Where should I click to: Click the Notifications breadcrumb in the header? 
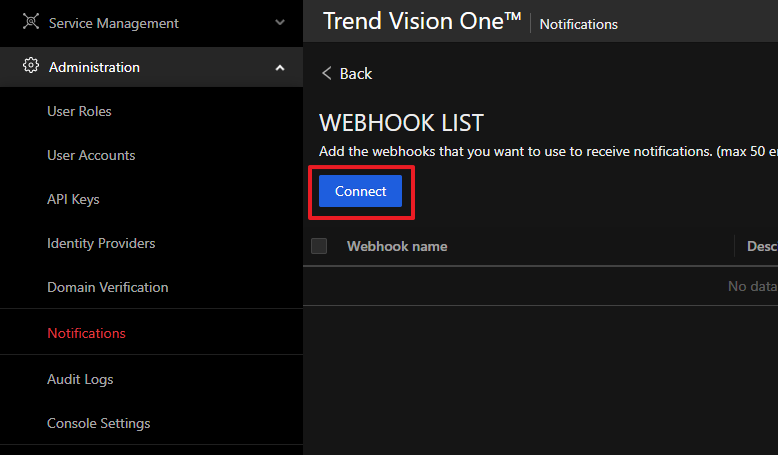click(578, 24)
